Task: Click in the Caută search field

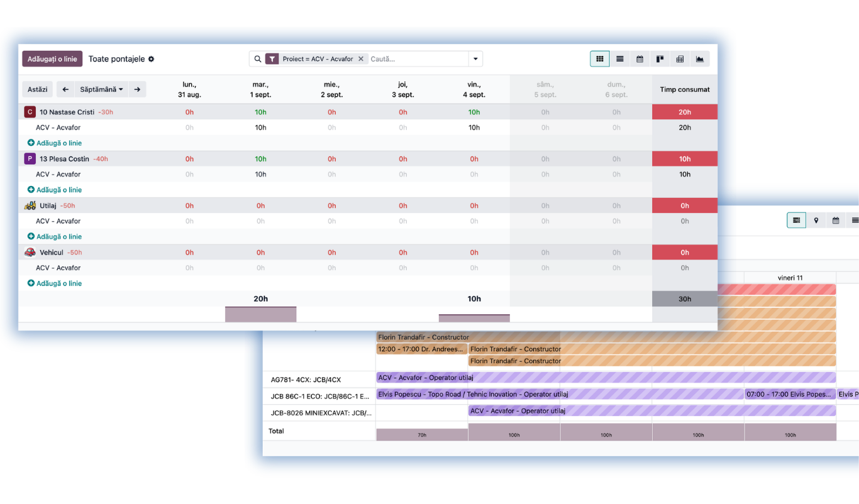Action: (x=418, y=59)
